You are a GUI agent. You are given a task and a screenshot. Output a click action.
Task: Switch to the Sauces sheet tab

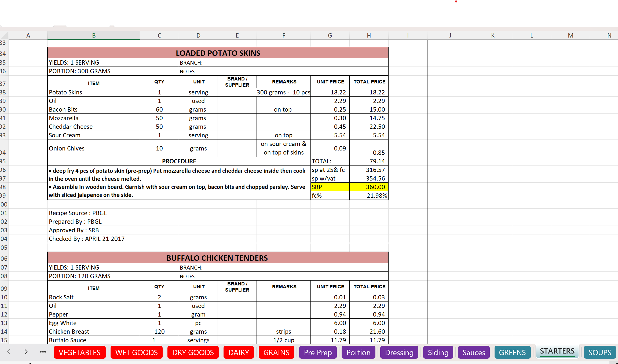pyautogui.click(x=474, y=352)
